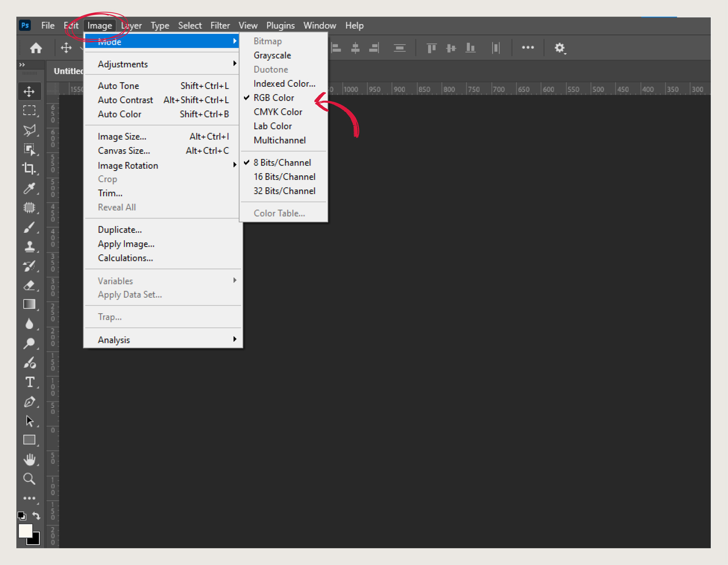Screen dimensions: 728x565
Task: Expand the Analysis submenu
Action: (163, 340)
